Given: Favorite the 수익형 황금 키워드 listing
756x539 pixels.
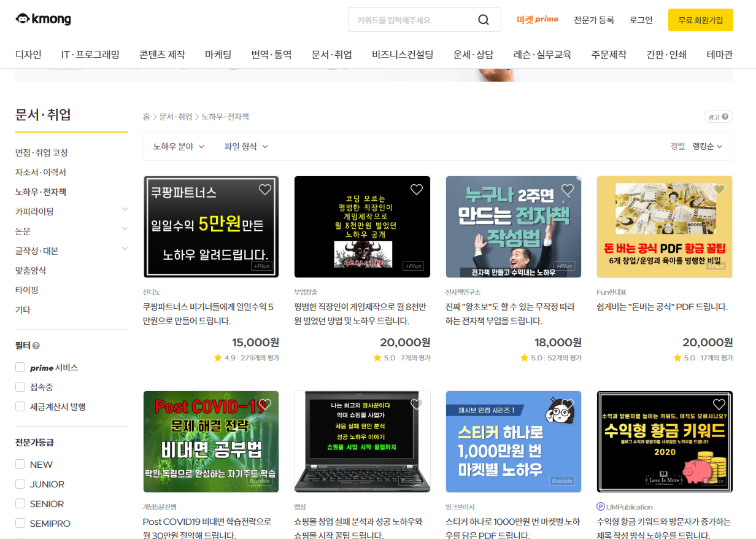Looking at the screenshot, I should coord(719,405).
